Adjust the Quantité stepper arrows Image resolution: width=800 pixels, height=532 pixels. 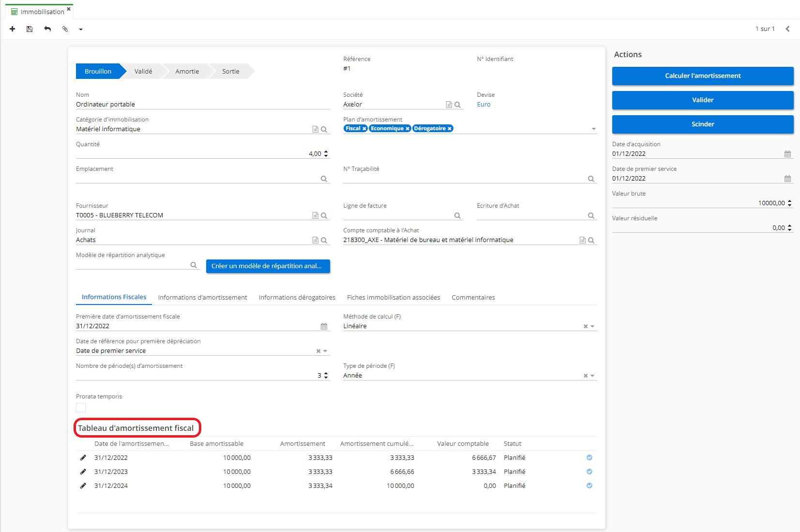(326, 154)
